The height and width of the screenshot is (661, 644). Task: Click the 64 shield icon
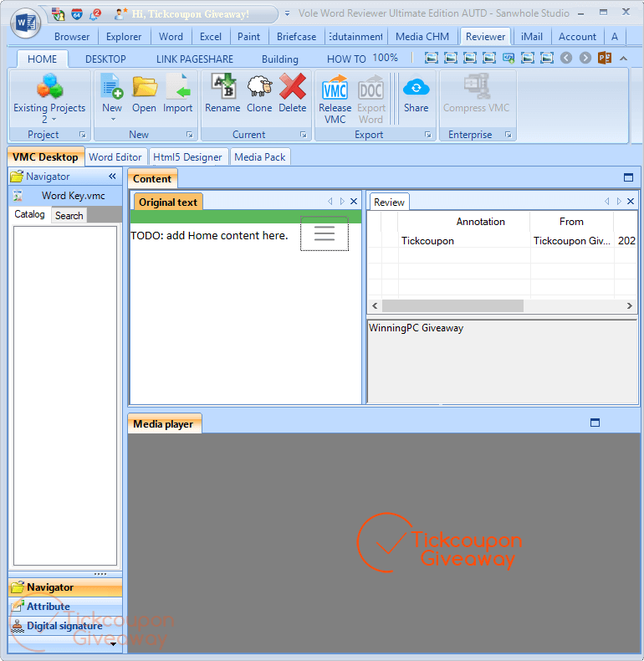click(77, 14)
